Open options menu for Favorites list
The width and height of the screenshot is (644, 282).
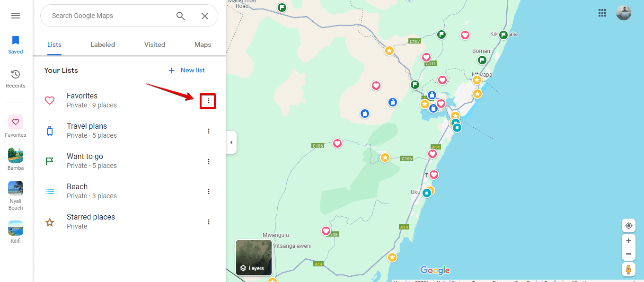pyautogui.click(x=208, y=101)
